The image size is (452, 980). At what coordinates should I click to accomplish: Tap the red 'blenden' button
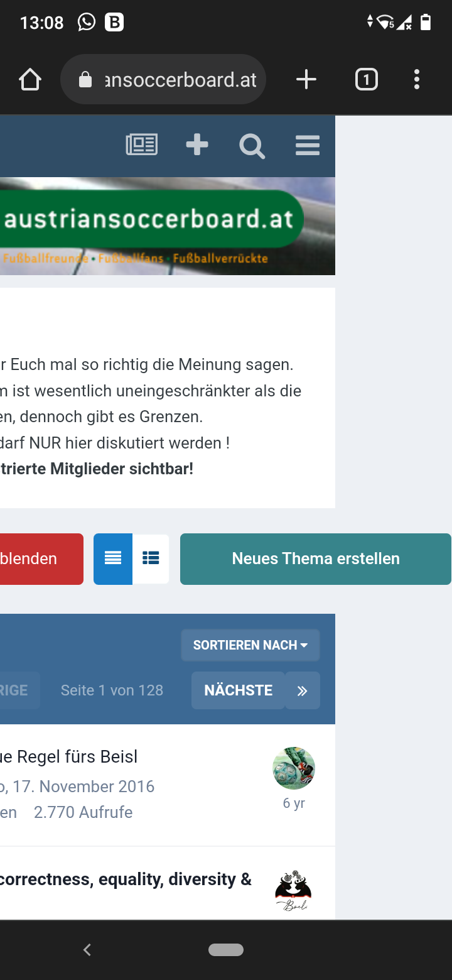41,558
